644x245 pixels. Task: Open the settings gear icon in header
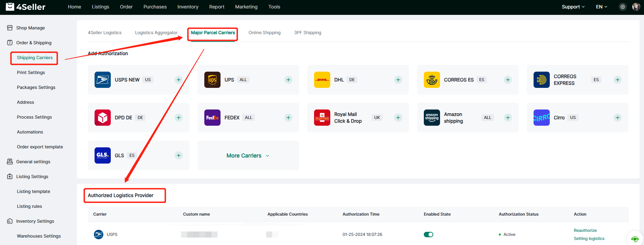[x=623, y=7]
